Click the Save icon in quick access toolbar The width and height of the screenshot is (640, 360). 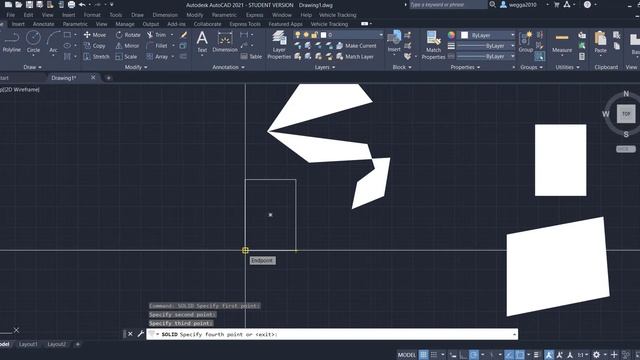29,4
